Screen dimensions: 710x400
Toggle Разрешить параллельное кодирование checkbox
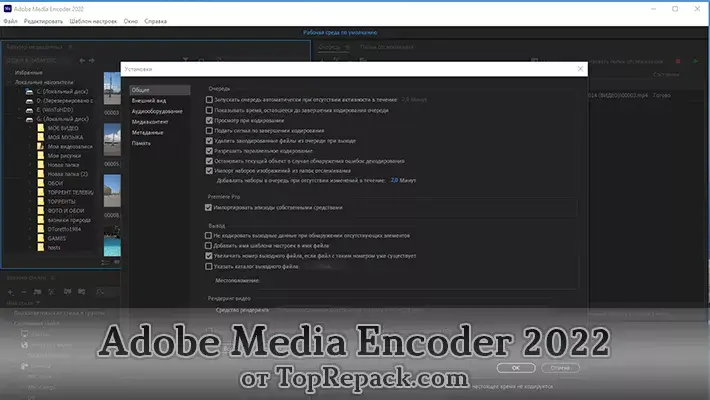tap(209, 151)
